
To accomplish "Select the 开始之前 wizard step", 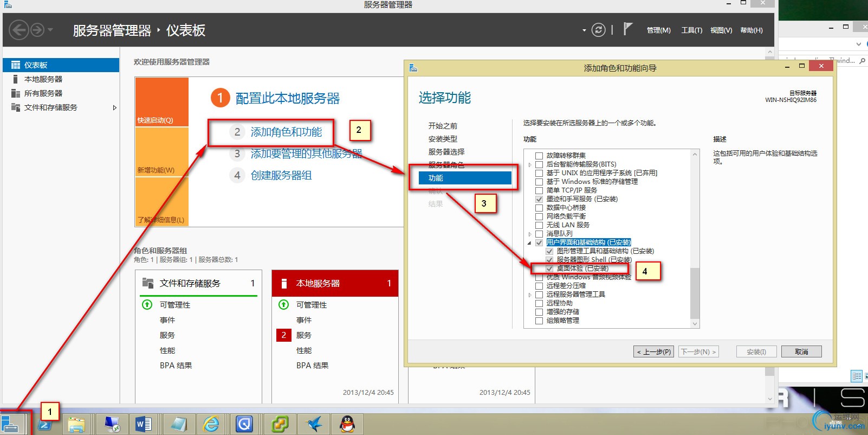I will point(443,126).
